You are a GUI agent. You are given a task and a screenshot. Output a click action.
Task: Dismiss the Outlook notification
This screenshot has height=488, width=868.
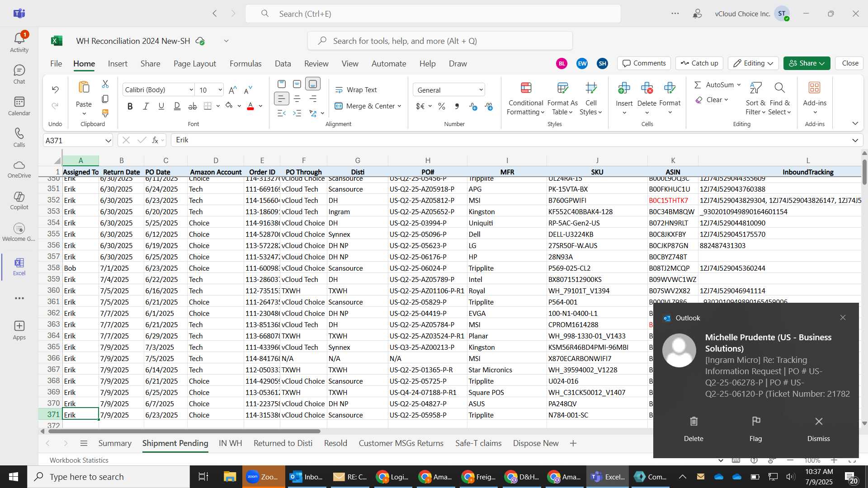818,428
